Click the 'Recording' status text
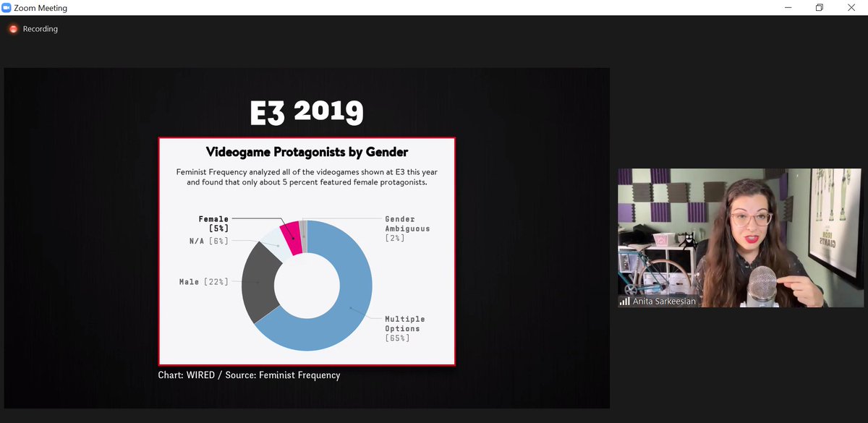Image resolution: width=868 pixels, height=423 pixels. pos(41,29)
